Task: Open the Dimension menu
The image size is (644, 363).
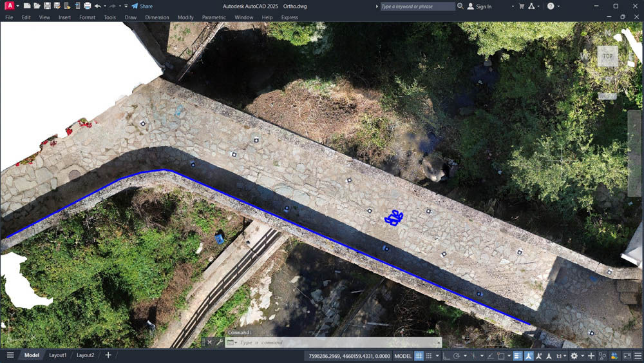Action: (x=157, y=17)
